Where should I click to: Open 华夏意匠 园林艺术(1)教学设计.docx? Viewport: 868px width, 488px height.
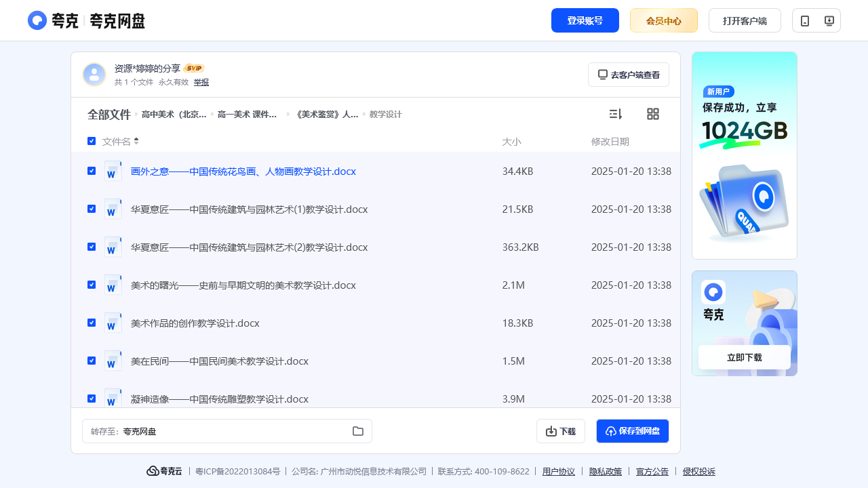(250, 209)
